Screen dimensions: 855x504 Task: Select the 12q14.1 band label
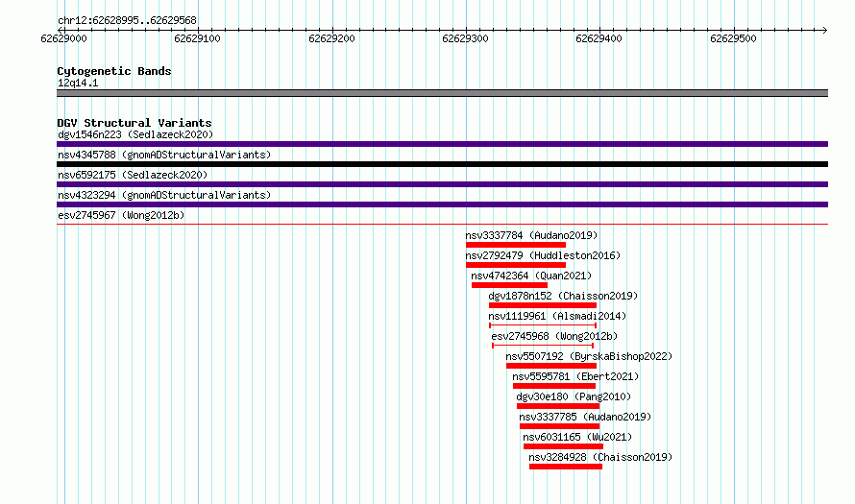[x=78, y=83]
